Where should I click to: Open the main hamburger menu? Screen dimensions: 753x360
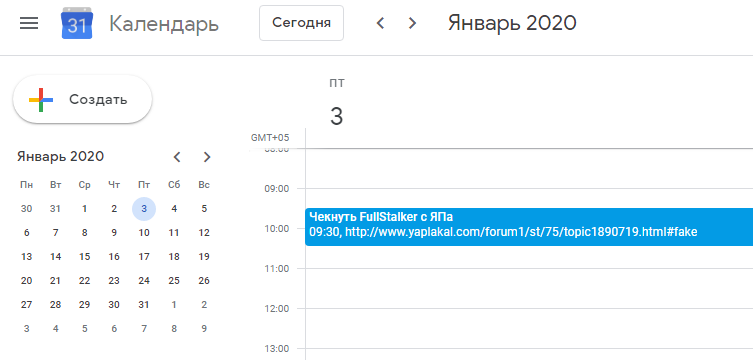point(29,23)
